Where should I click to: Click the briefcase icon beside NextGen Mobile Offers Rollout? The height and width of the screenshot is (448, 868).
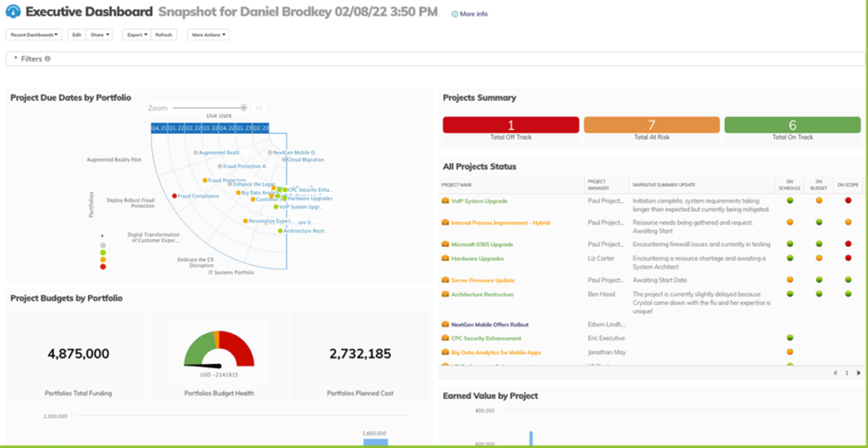tap(445, 324)
